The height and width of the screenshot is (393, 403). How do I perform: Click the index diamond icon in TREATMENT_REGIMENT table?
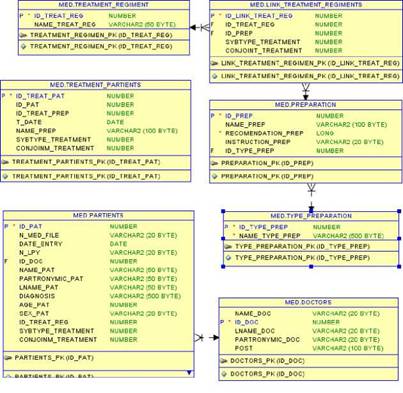coord(23,46)
